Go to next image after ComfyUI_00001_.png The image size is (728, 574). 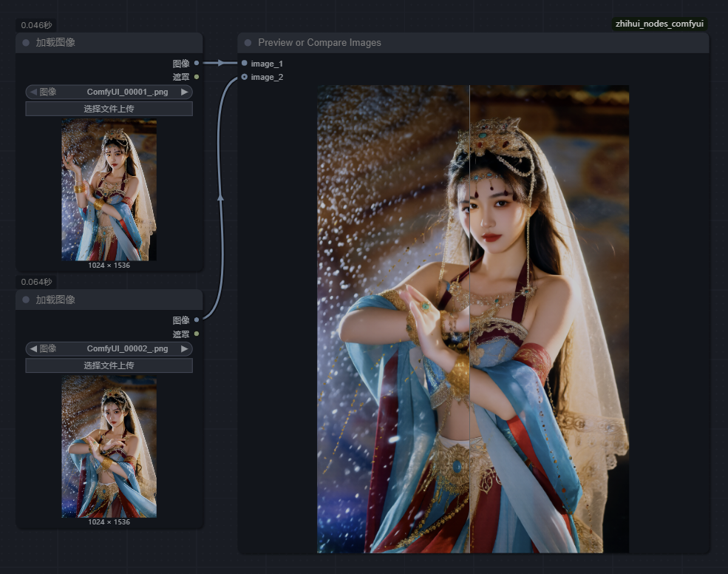(x=185, y=92)
